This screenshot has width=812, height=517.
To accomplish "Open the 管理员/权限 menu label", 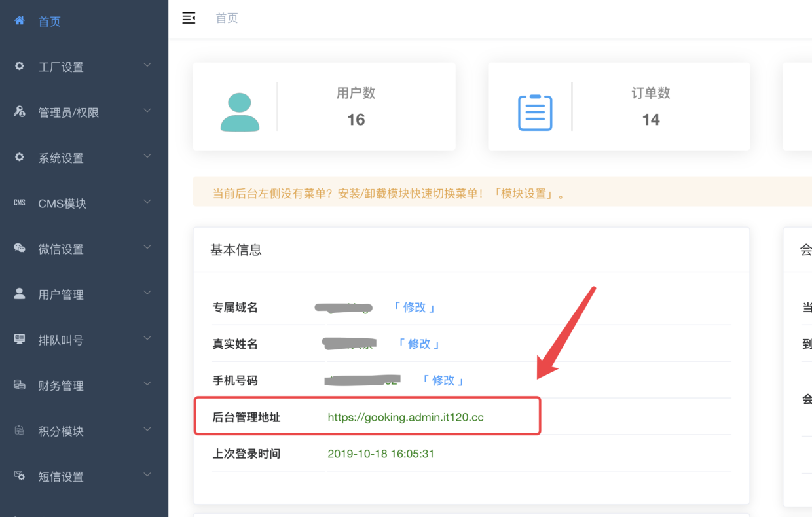I will (69, 113).
